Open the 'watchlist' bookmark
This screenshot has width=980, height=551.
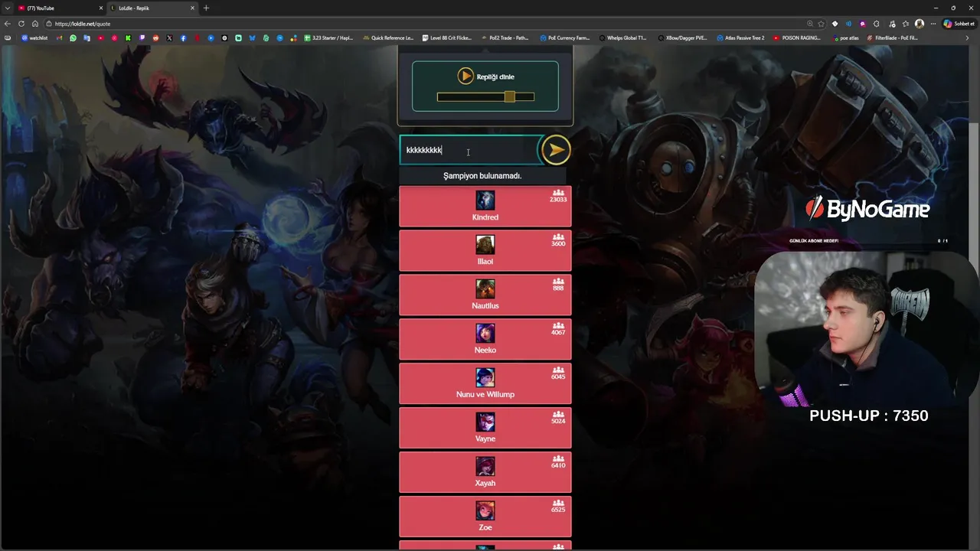[x=34, y=37]
